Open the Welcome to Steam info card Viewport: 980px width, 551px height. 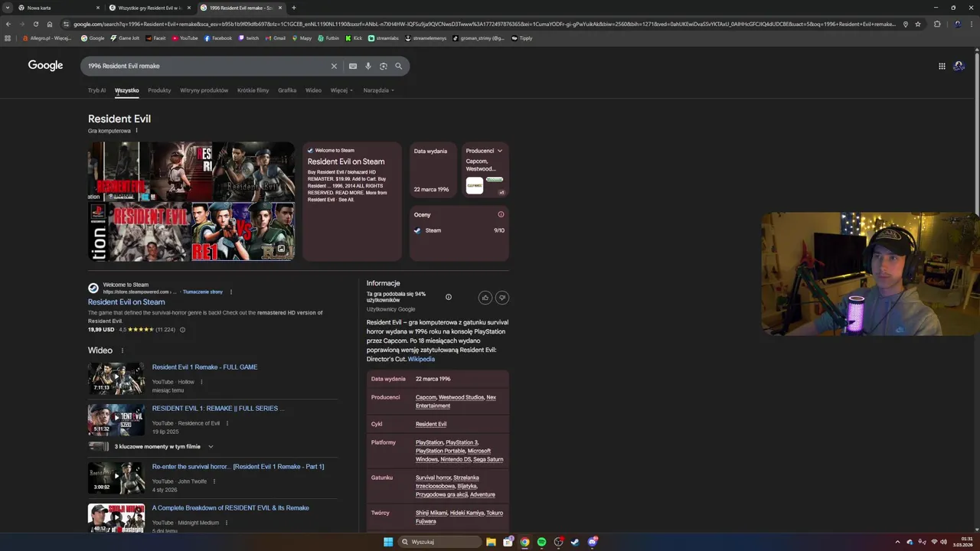pos(352,201)
